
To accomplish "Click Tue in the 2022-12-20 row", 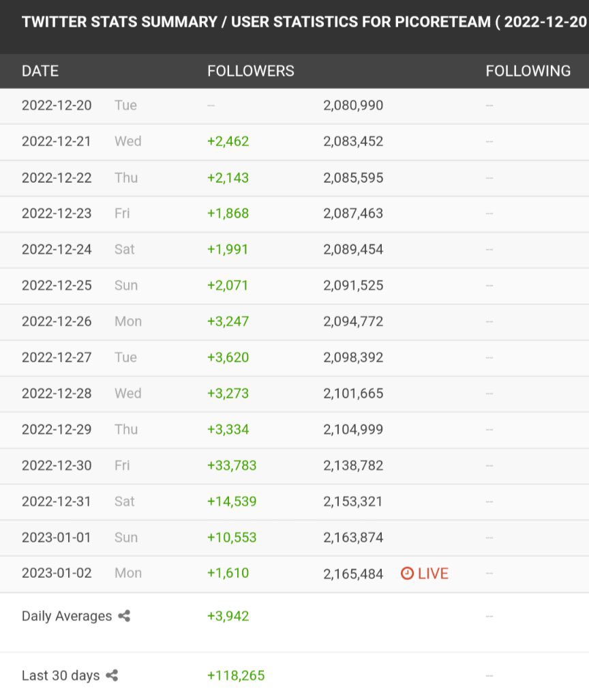I will (x=125, y=105).
